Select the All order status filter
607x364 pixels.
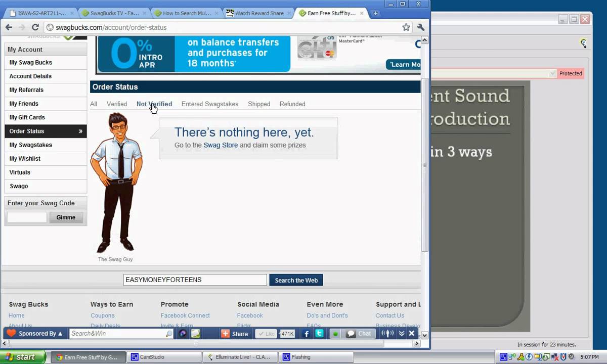click(x=94, y=104)
